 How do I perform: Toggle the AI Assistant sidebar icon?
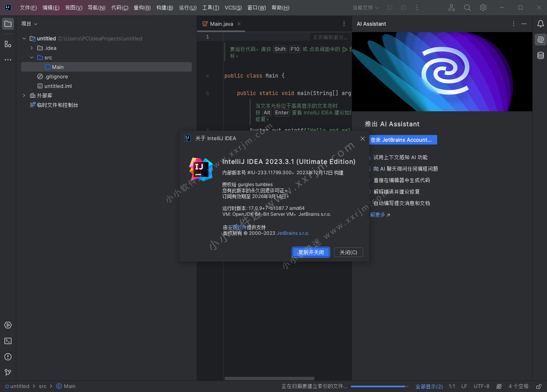pos(540,40)
